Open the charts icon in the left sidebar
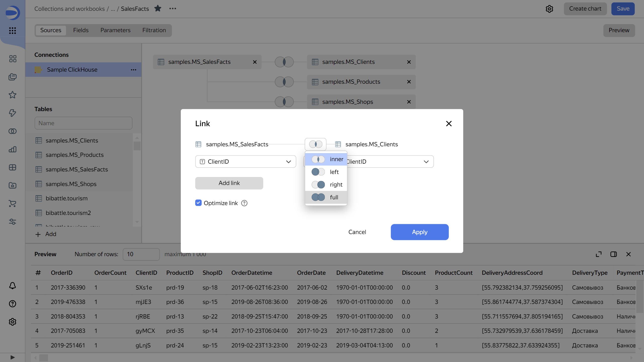The height and width of the screenshot is (362, 644). pyautogui.click(x=13, y=149)
